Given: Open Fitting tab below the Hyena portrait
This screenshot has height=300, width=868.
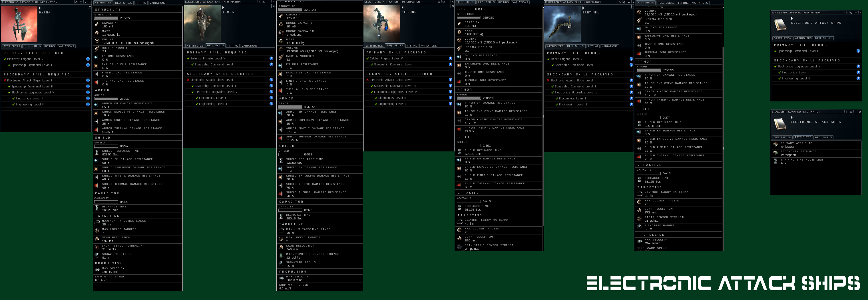Looking at the screenshot, I should 49,46.
